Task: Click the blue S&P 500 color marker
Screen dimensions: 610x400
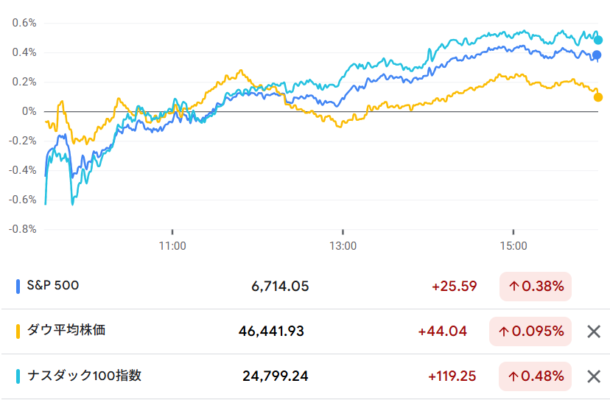Action: pyautogui.click(x=19, y=286)
